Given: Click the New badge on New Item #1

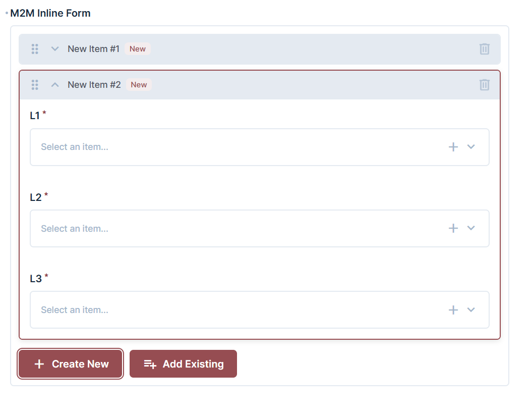Looking at the screenshot, I should click(x=137, y=48).
